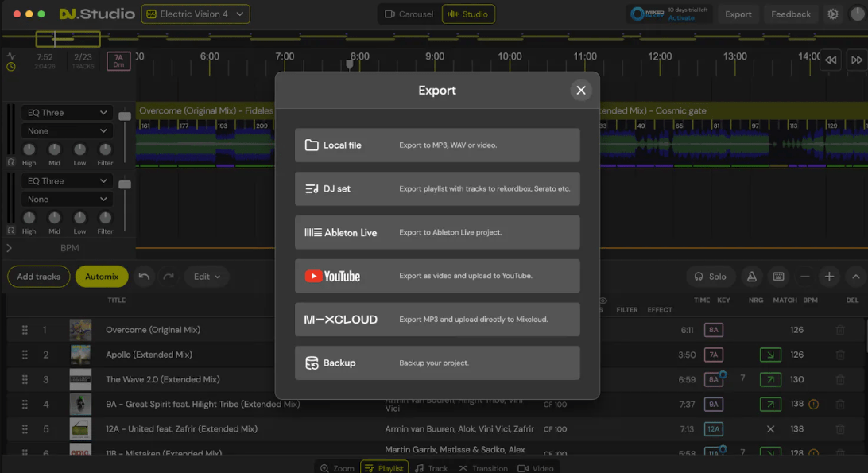Screen dimensions: 868x473
Task: Expand the BPM lane
Action: click(x=9, y=248)
